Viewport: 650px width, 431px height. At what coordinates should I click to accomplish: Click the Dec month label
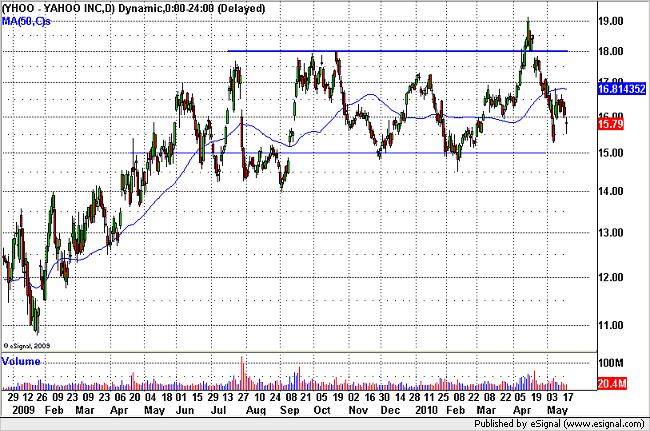[x=390, y=410]
